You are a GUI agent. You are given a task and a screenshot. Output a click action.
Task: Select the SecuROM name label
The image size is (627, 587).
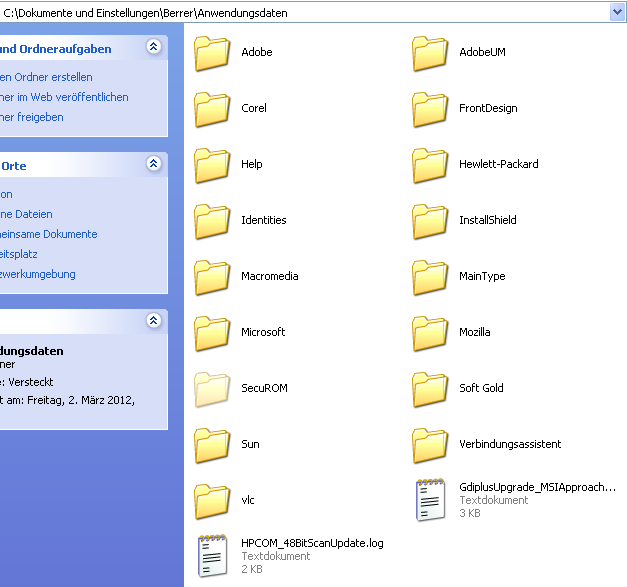(264, 388)
